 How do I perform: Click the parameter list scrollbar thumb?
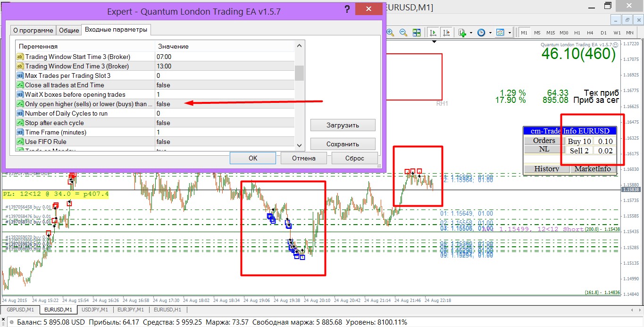coord(299,74)
